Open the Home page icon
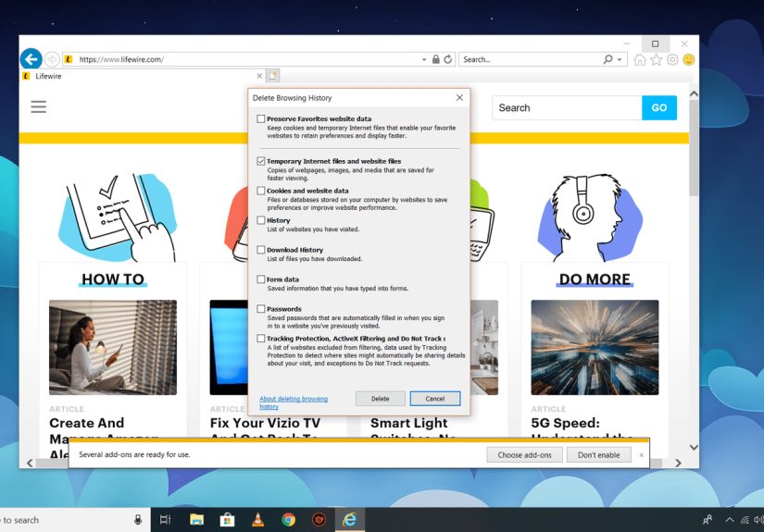 click(640, 59)
